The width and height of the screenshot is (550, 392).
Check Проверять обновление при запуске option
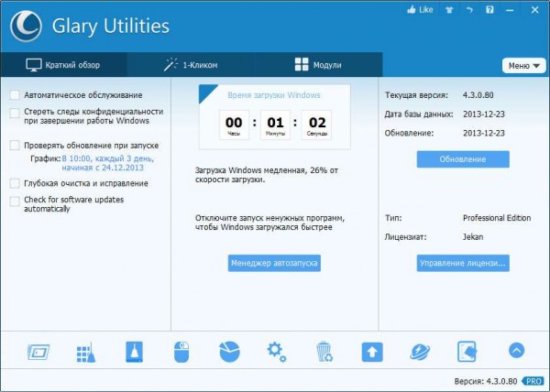(x=15, y=146)
